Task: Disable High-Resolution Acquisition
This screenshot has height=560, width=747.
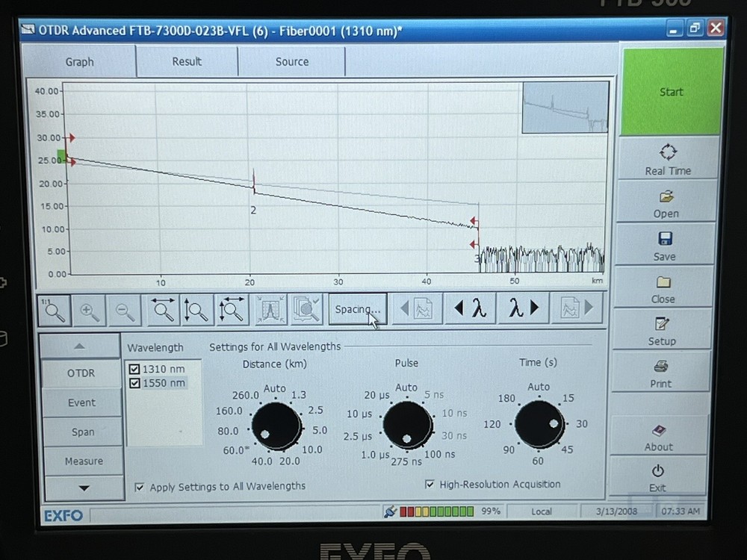Action: [x=430, y=484]
